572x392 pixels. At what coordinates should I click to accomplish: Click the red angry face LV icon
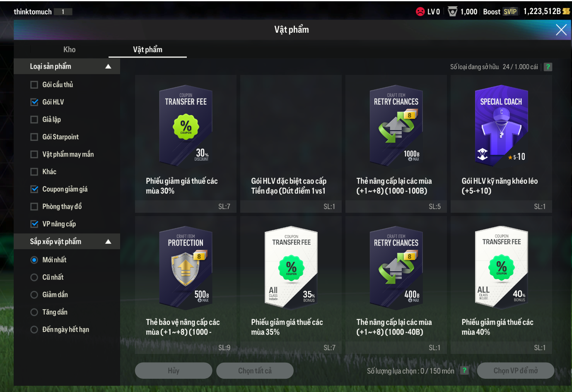click(x=420, y=12)
